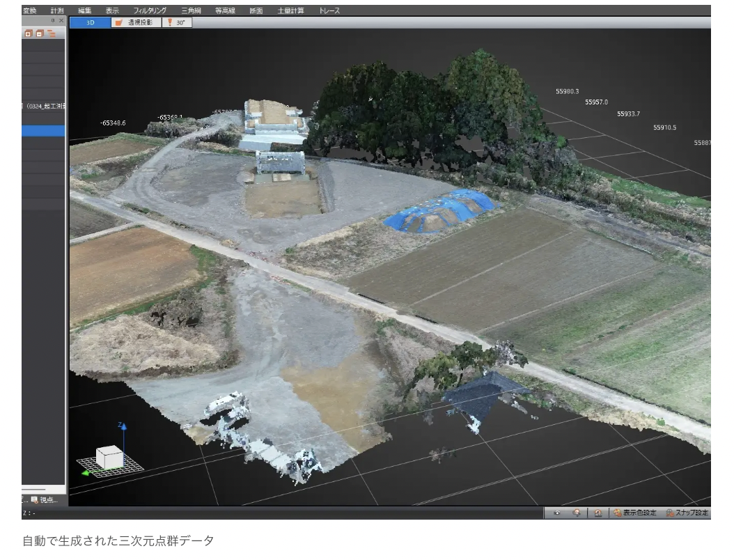Open the 土量計算 menu
This screenshot has width=734, height=560.
coord(290,10)
